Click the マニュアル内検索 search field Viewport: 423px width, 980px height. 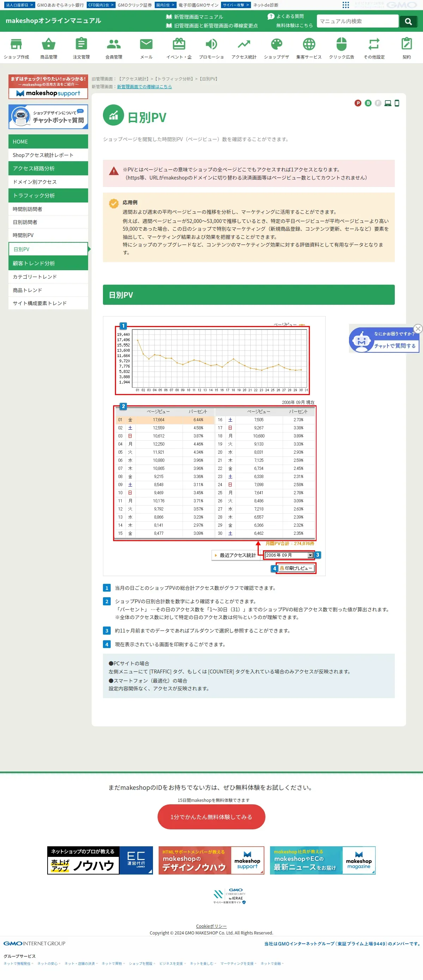[x=358, y=21]
